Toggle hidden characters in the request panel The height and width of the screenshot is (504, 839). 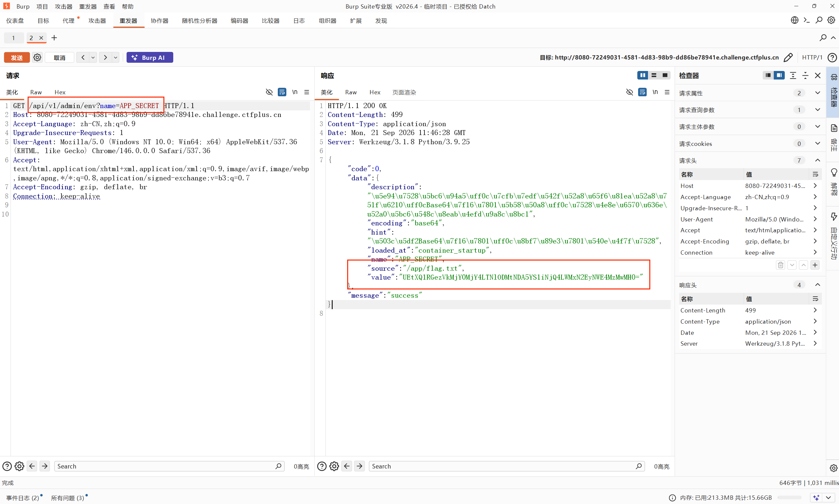[x=269, y=92]
